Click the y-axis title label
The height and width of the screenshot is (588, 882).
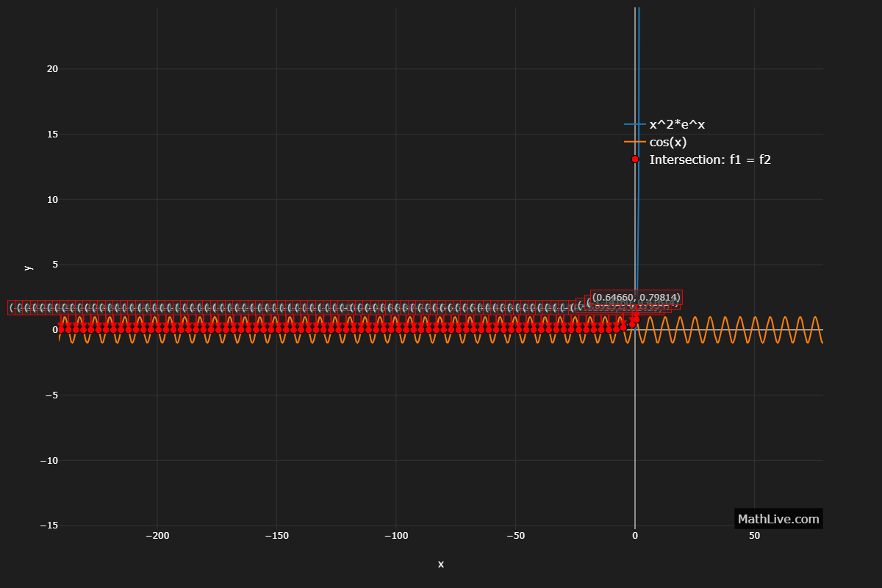pos(29,268)
